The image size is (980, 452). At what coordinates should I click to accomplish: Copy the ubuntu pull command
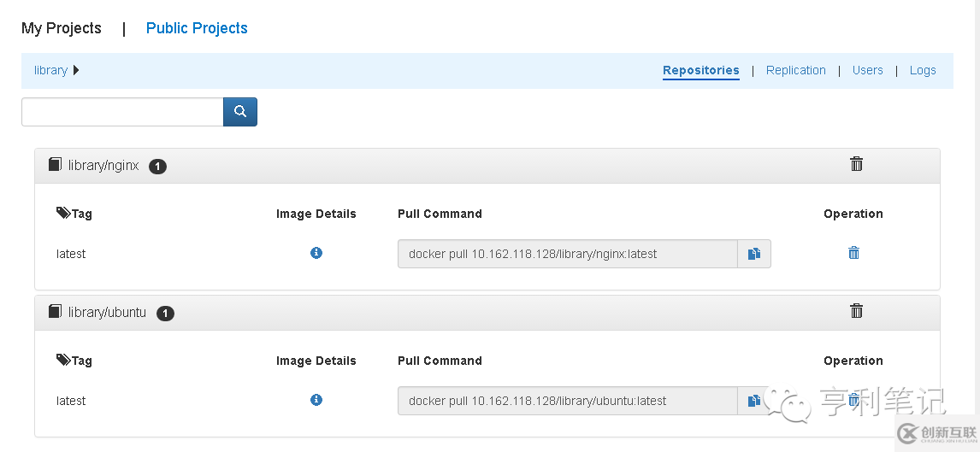(754, 401)
